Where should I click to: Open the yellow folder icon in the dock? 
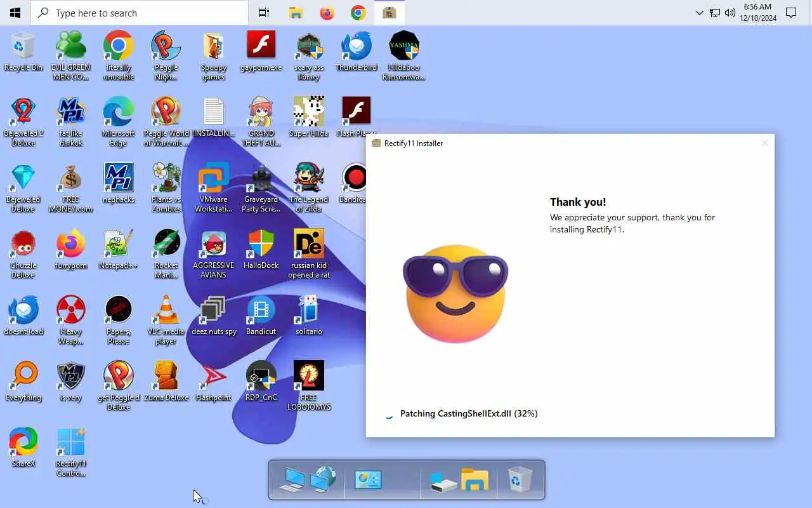475,479
